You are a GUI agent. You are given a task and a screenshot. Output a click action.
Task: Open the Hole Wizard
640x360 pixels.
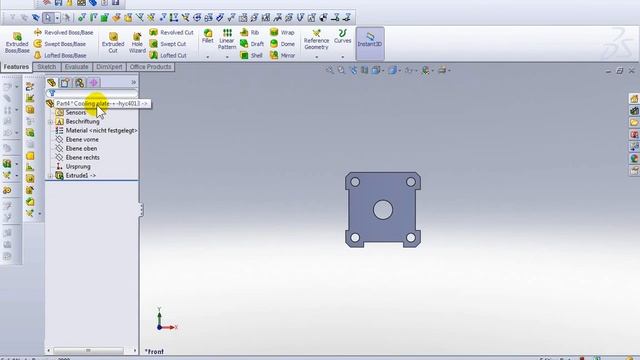pos(137,43)
